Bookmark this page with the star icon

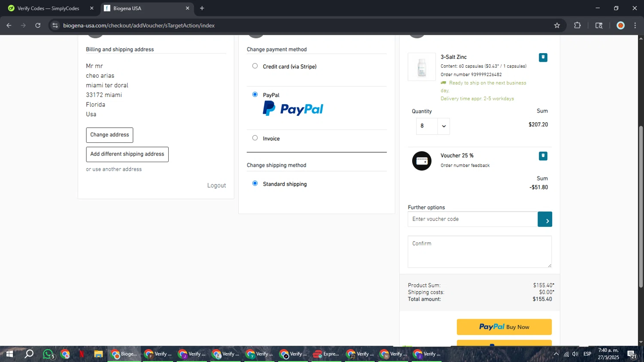[x=557, y=25]
